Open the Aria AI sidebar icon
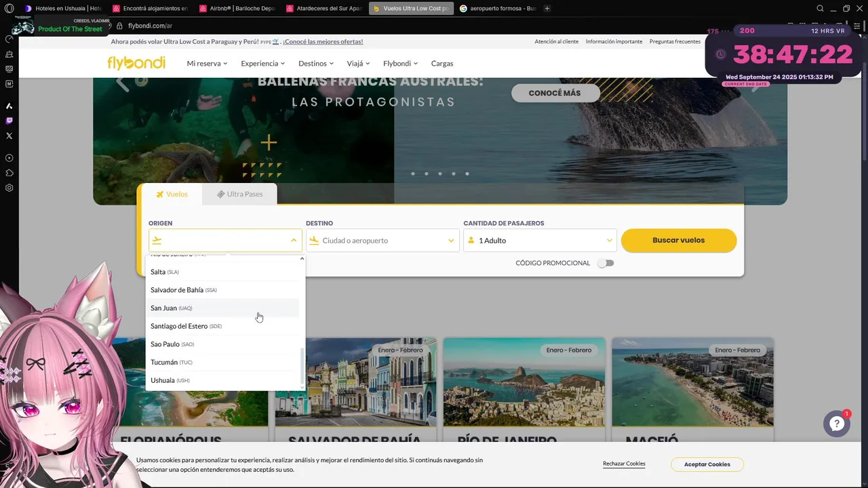 tap(9, 106)
